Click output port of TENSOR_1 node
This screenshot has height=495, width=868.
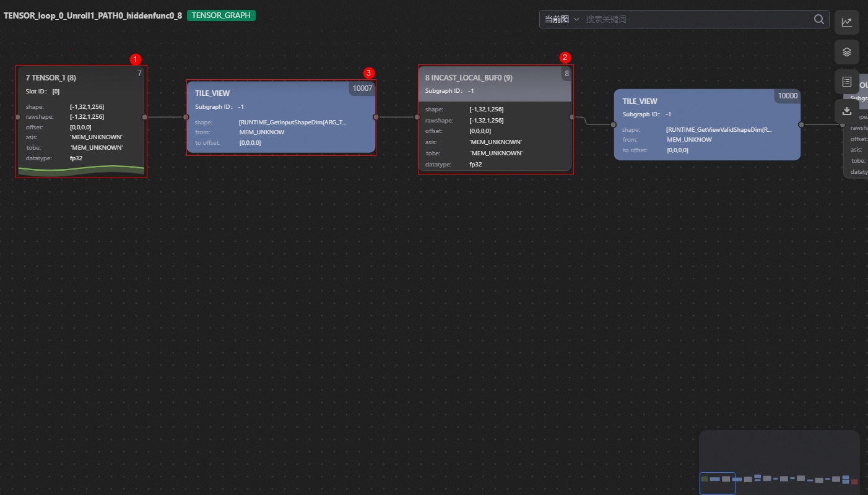(x=144, y=117)
